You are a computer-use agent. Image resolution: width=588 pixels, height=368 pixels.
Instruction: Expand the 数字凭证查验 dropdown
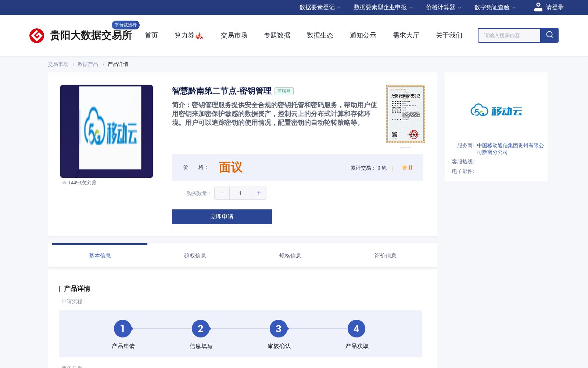pos(495,7)
